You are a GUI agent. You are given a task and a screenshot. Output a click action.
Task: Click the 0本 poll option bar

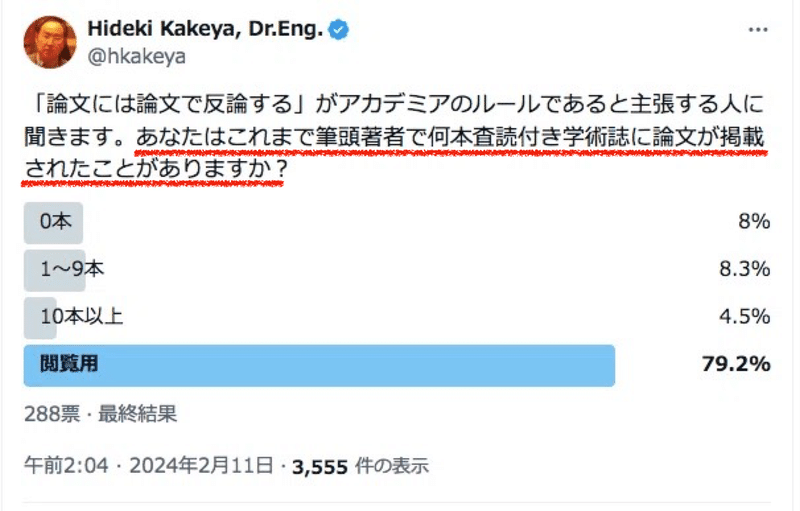[x=54, y=223]
